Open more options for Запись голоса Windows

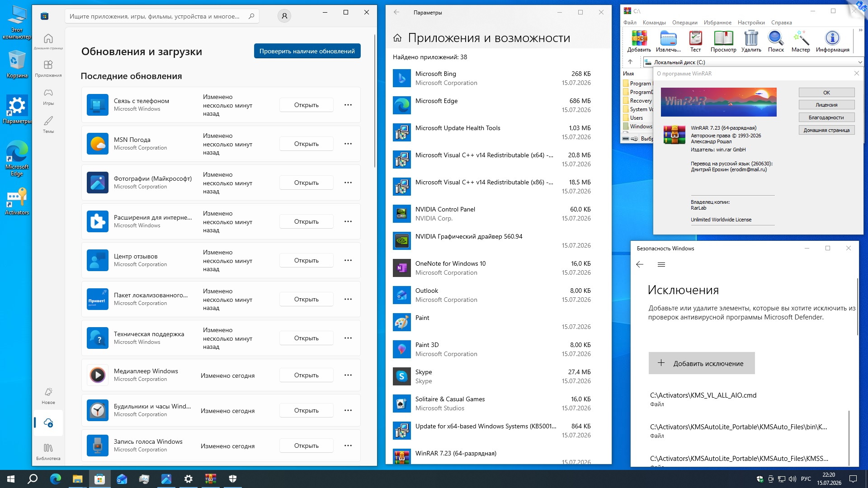coord(348,446)
